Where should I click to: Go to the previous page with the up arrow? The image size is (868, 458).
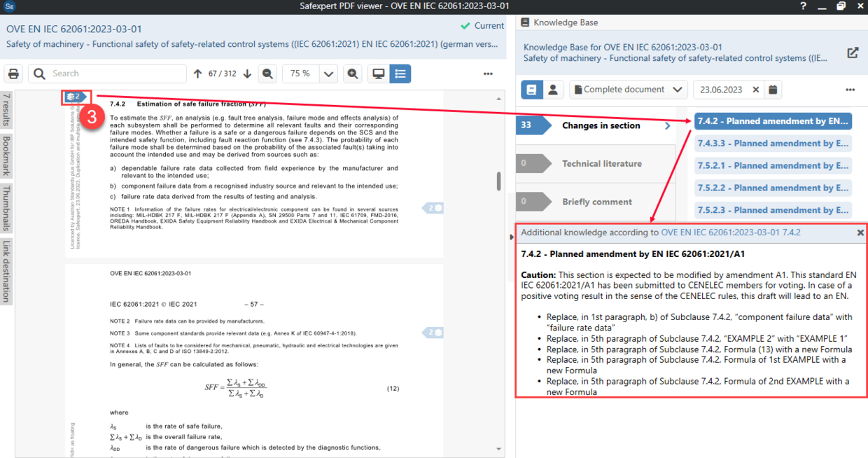(197, 73)
